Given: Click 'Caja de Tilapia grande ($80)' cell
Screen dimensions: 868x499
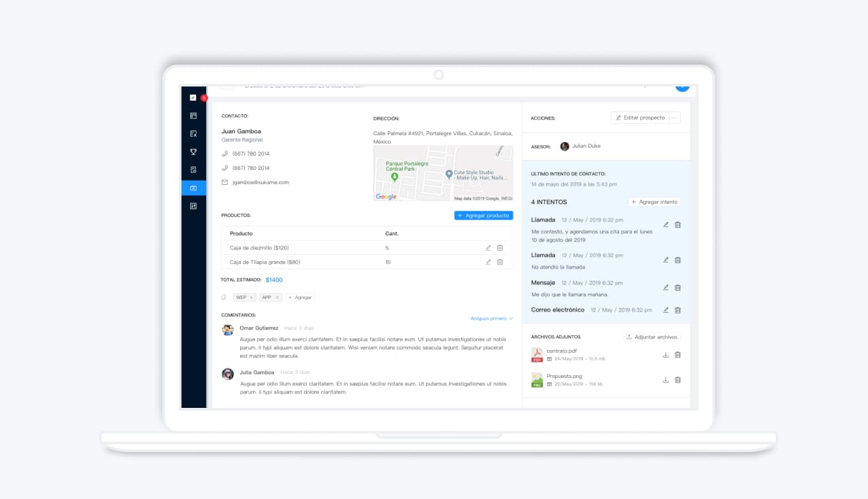Looking at the screenshot, I should 265,262.
